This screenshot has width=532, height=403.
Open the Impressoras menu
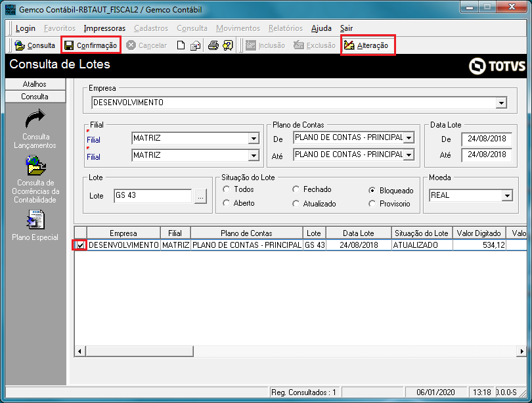point(104,28)
